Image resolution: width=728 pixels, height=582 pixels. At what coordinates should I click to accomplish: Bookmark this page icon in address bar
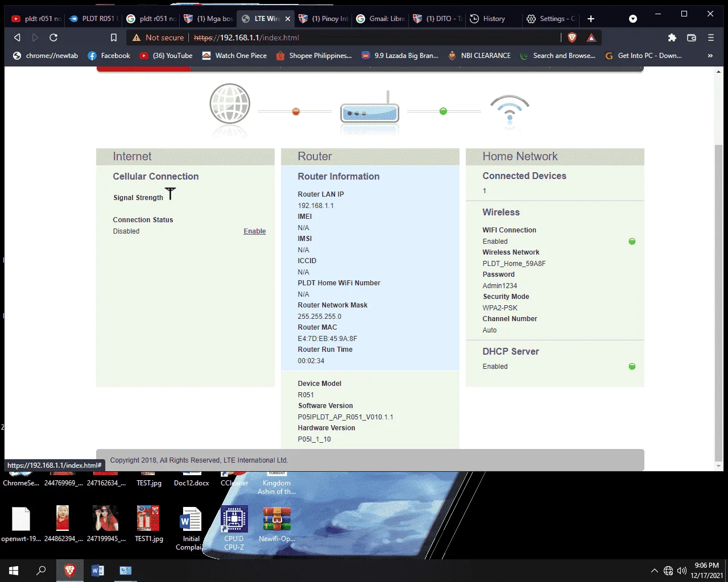[x=114, y=38]
